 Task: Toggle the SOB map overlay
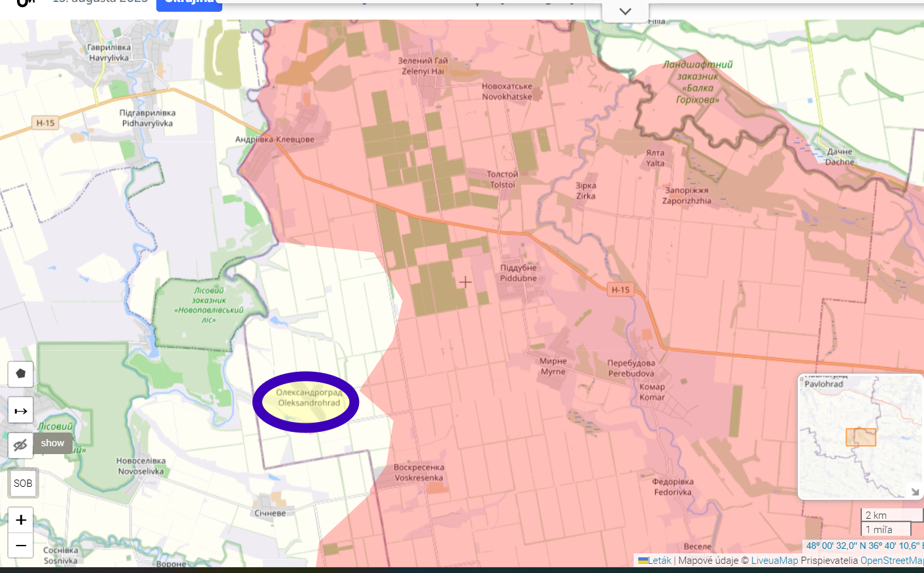point(23,483)
